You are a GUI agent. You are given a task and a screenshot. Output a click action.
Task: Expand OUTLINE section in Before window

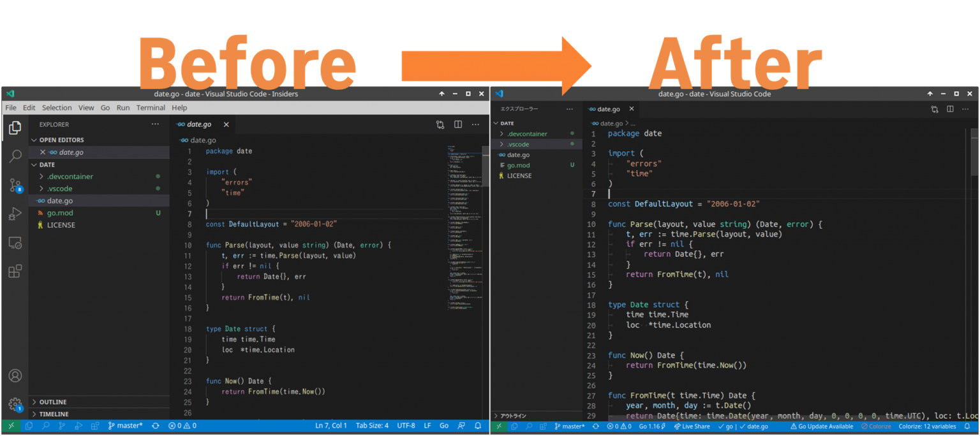pyautogui.click(x=99, y=402)
